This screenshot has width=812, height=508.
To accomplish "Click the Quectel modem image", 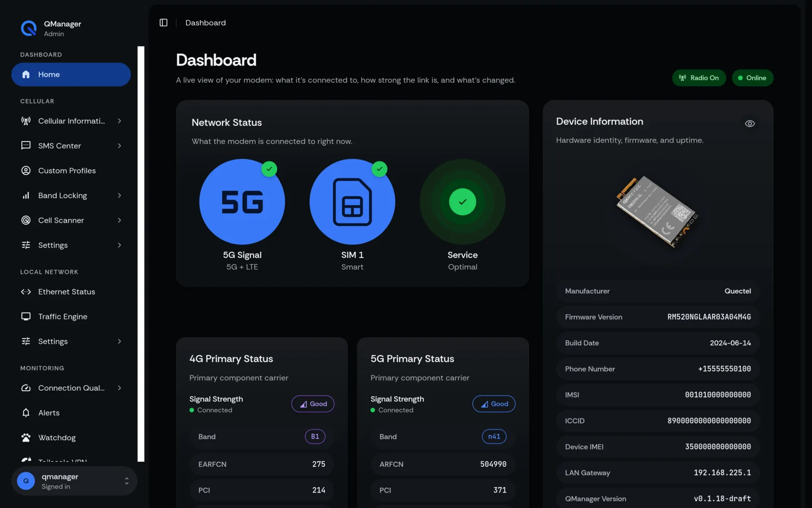I will [658, 212].
